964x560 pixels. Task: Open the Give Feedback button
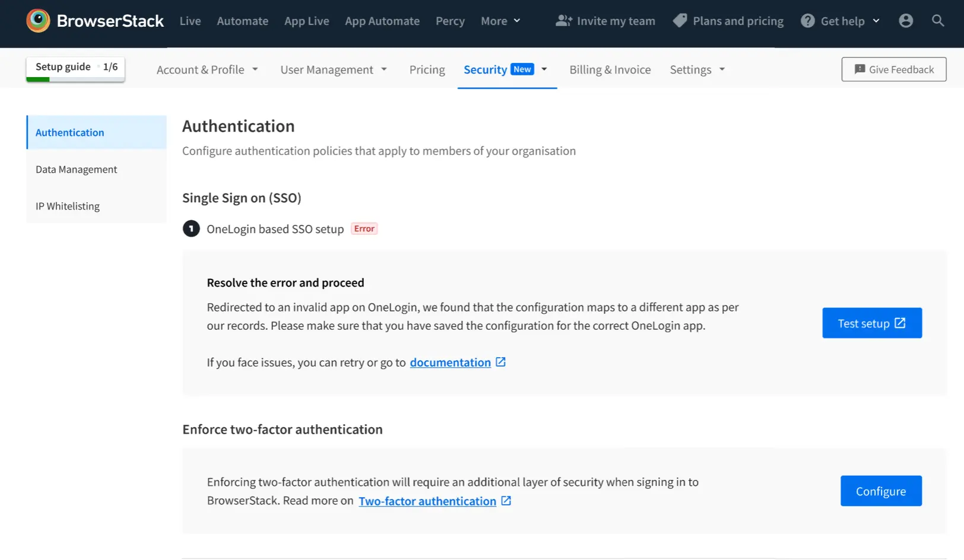point(893,69)
